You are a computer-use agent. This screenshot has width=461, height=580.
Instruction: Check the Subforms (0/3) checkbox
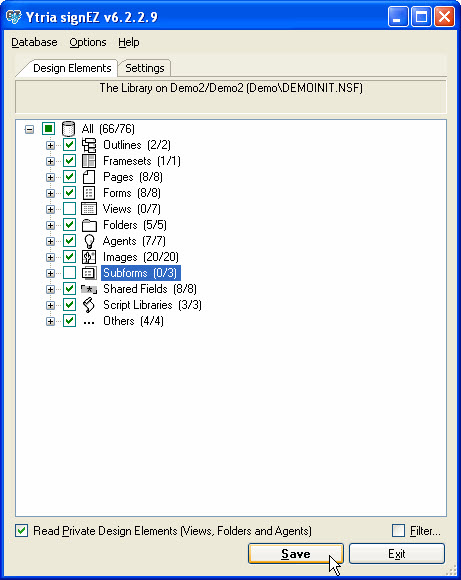pos(69,273)
